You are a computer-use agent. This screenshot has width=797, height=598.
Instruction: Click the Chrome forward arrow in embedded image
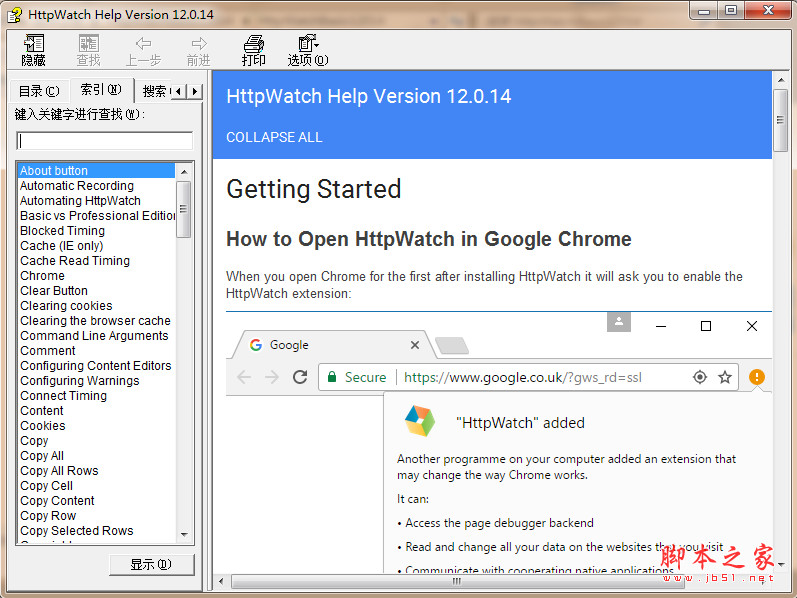(x=272, y=377)
